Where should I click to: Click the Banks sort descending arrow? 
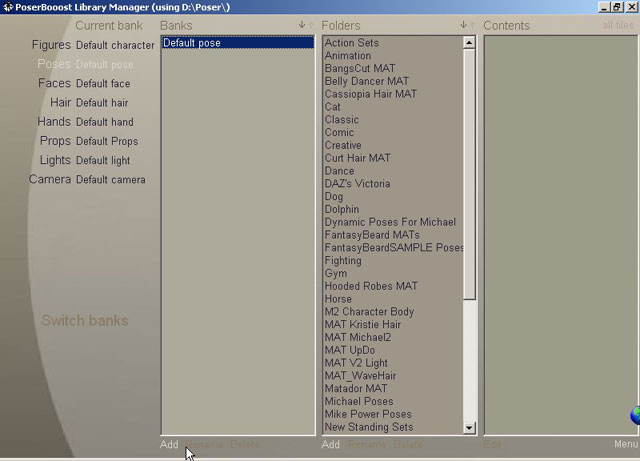[302, 25]
